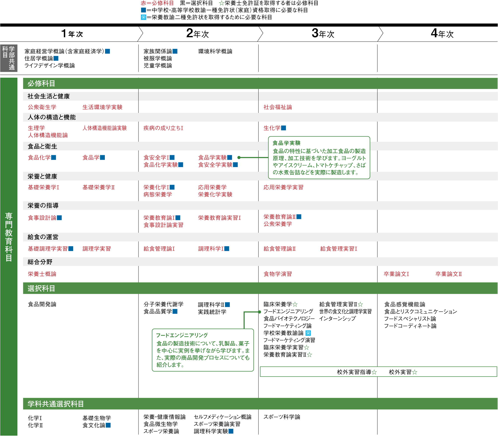Click the 学科共通選択科目 section header

(x=260, y=404)
